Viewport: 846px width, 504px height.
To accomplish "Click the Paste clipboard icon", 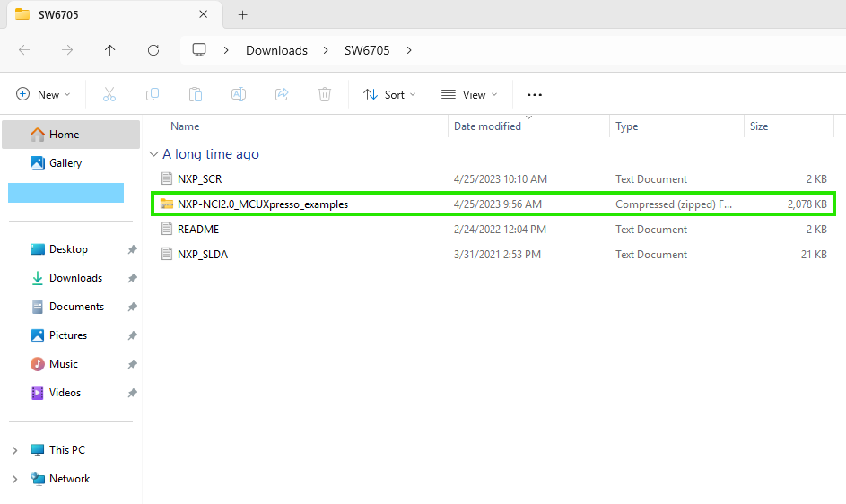I will coord(196,94).
